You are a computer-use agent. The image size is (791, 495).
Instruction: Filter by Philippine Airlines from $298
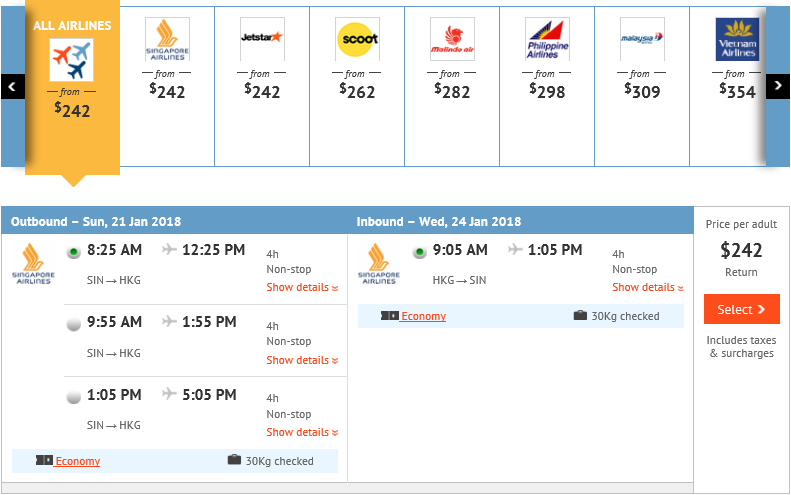(x=547, y=86)
